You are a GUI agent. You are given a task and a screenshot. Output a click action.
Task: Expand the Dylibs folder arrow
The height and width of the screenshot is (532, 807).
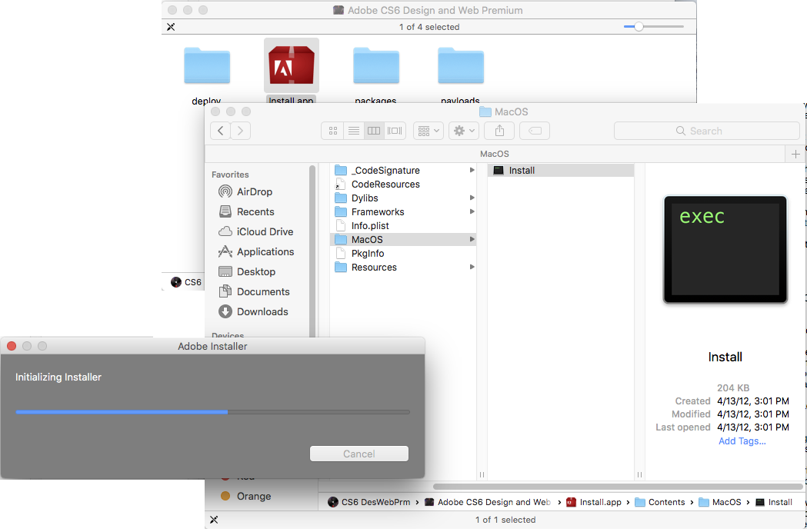472,198
